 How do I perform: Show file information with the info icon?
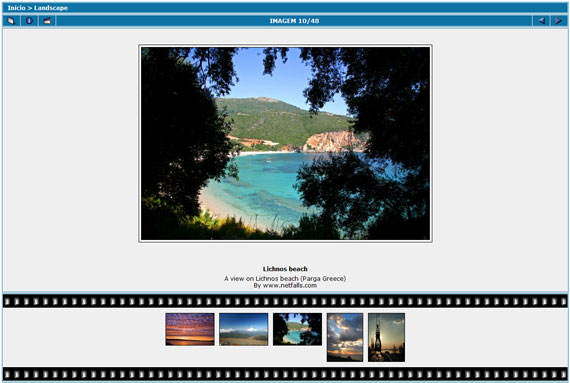click(x=29, y=21)
